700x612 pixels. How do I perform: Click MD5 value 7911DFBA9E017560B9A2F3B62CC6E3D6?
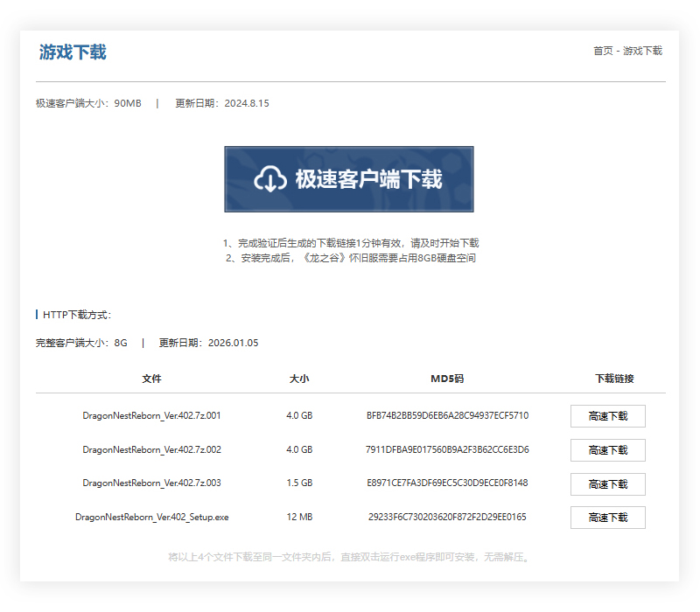click(x=447, y=449)
